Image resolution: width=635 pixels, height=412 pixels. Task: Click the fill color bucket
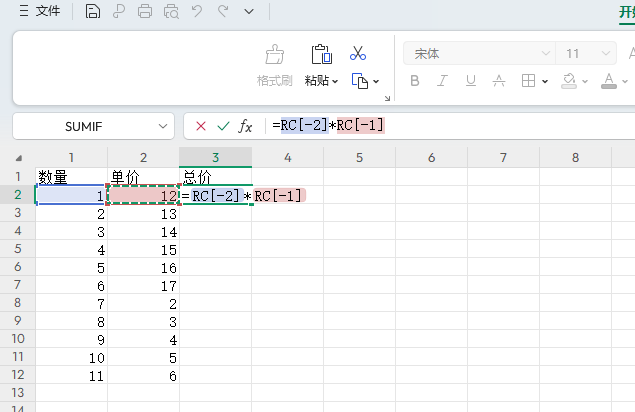click(569, 81)
